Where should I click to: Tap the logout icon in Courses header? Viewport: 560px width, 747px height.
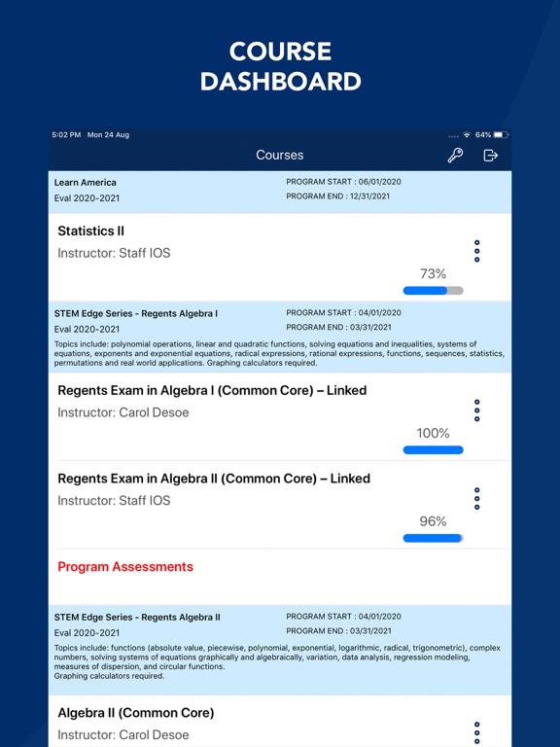pos(490,156)
